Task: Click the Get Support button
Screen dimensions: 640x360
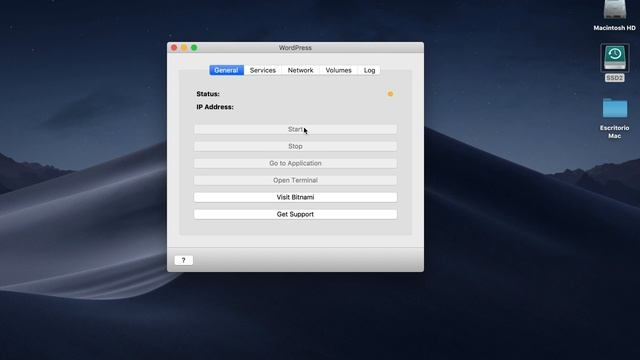Action: pyautogui.click(x=295, y=214)
